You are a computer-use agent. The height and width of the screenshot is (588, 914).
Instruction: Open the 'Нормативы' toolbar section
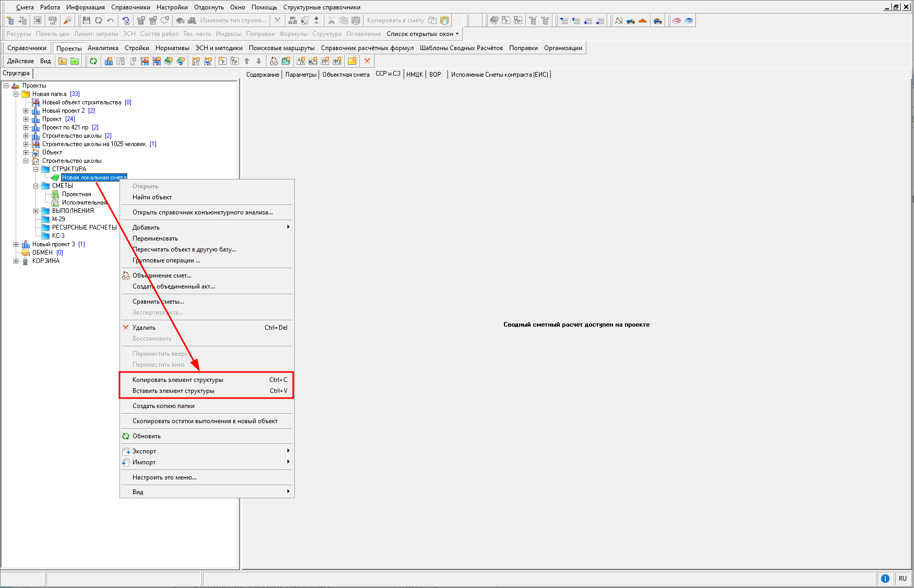[x=172, y=48]
